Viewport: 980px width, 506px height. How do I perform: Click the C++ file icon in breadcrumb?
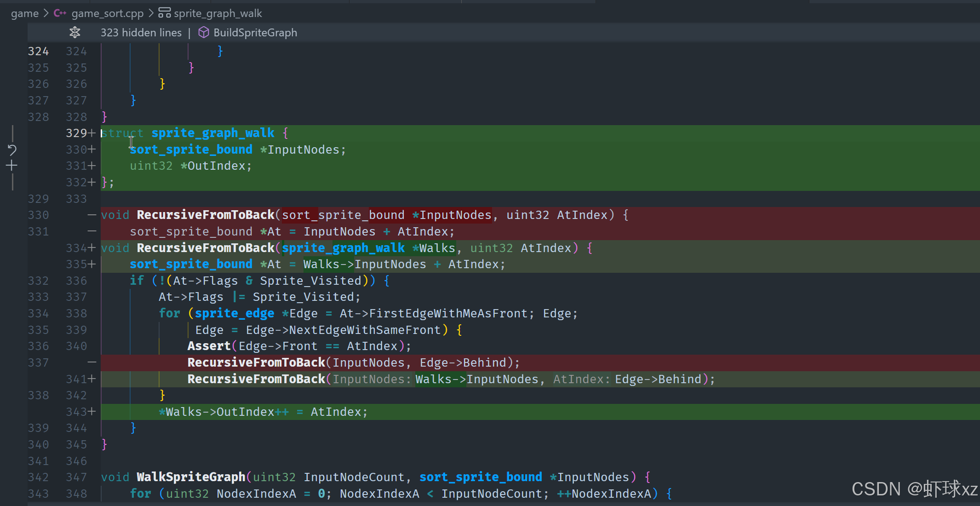click(60, 13)
